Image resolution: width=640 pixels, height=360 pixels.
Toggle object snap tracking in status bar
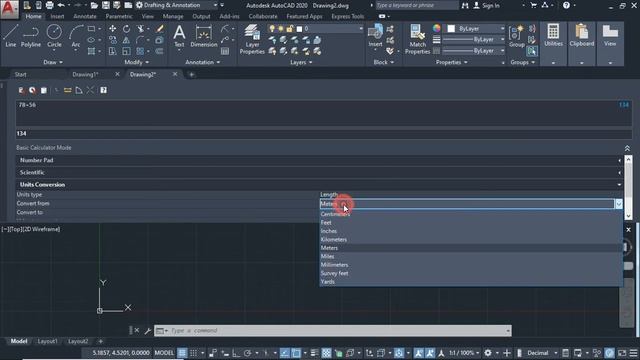[285, 353]
